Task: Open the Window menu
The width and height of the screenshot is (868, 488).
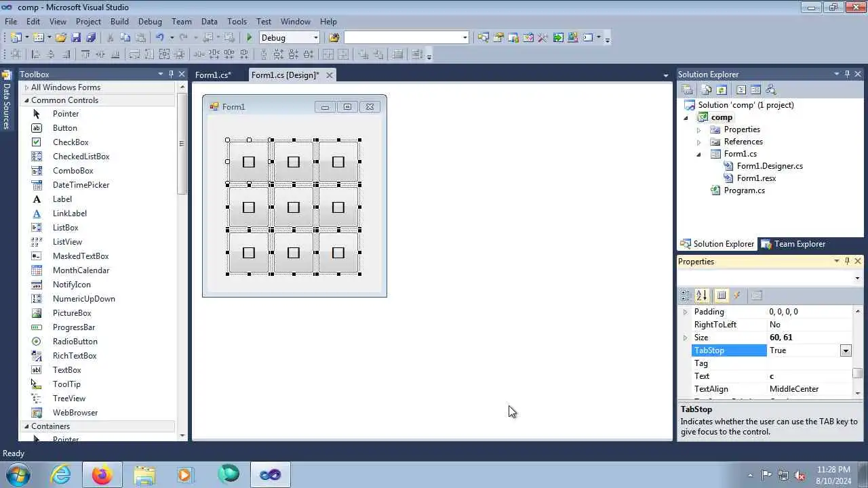Action: point(296,22)
